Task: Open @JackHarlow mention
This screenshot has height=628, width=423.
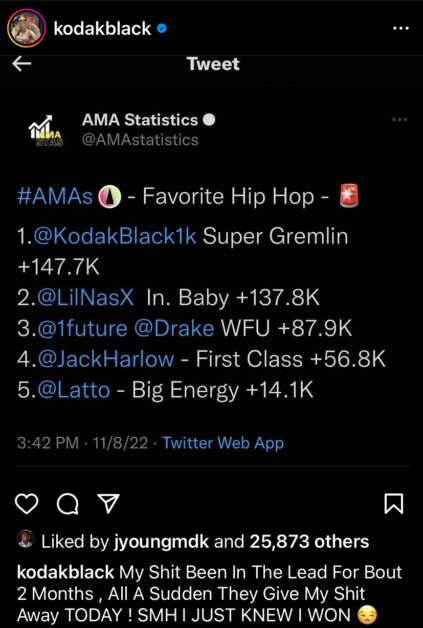Action: click(x=106, y=359)
